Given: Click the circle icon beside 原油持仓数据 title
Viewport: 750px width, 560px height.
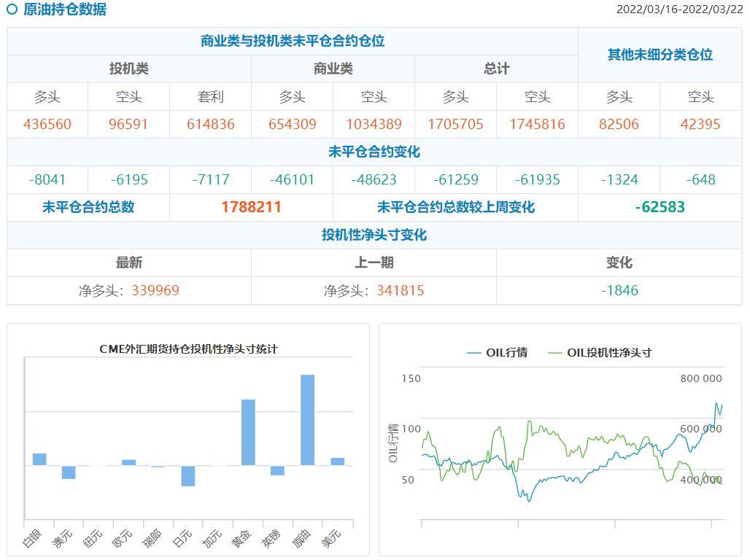Looking at the screenshot, I should tap(12, 9).
